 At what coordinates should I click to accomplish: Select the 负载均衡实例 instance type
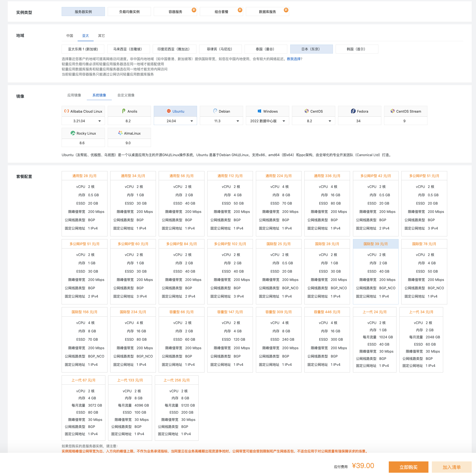pos(129,12)
